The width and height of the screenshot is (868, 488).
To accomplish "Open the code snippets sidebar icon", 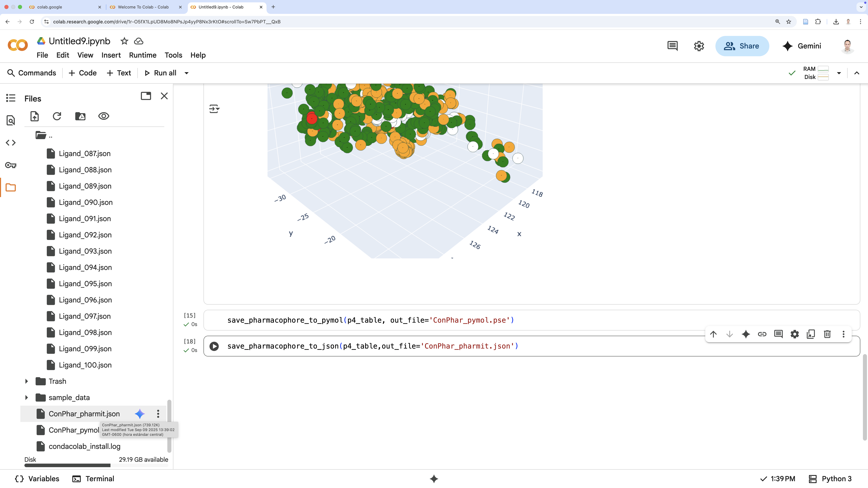I will click(x=11, y=143).
